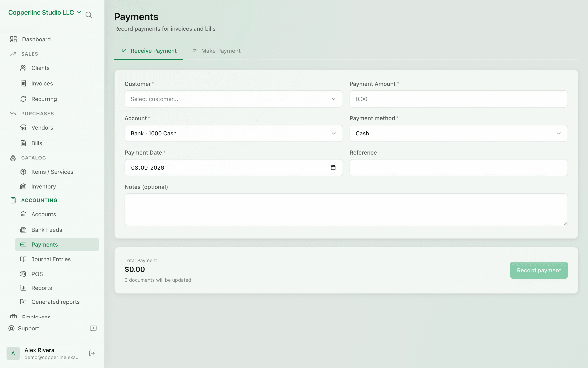Collapse the SALES section header
Screen dimensions: 588x368
click(30, 54)
